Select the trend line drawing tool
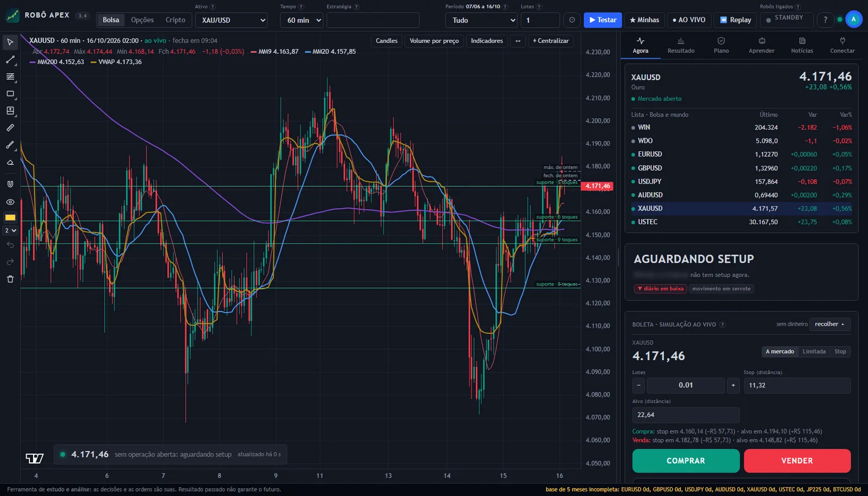The width and height of the screenshot is (868, 496). click(x=10, y=60)
